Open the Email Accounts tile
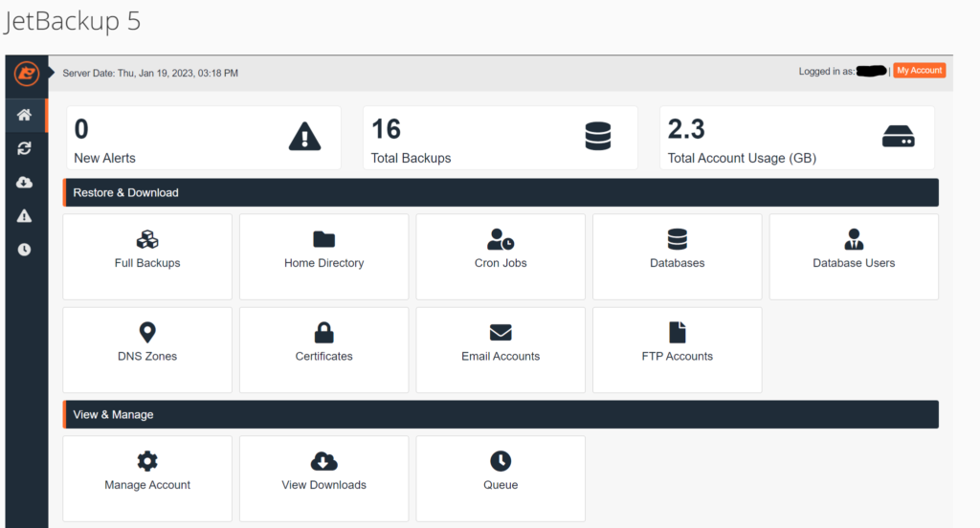Screen dimensions: 980x528 501,349
